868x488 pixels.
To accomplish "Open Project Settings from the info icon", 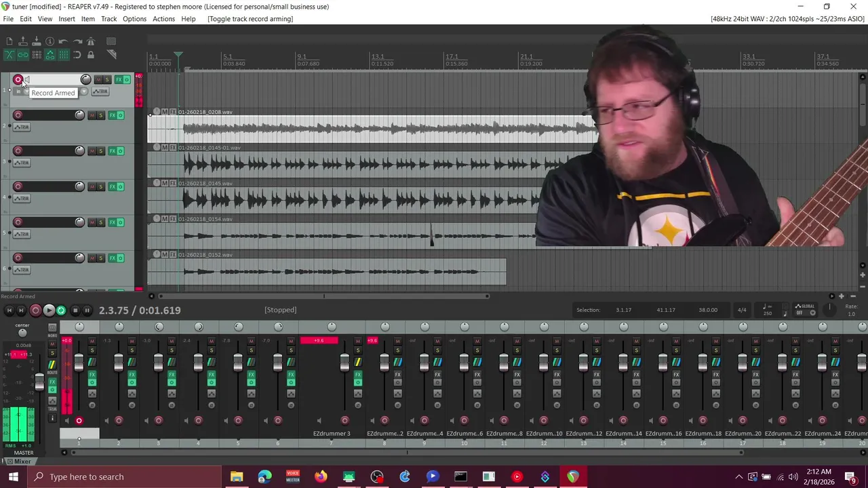I will (50, 41).
